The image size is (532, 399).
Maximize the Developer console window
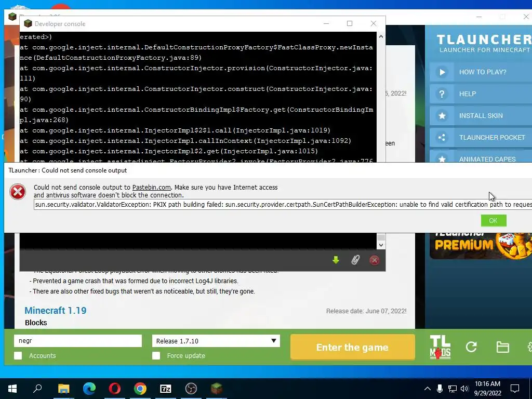click(x=350, y=23)
